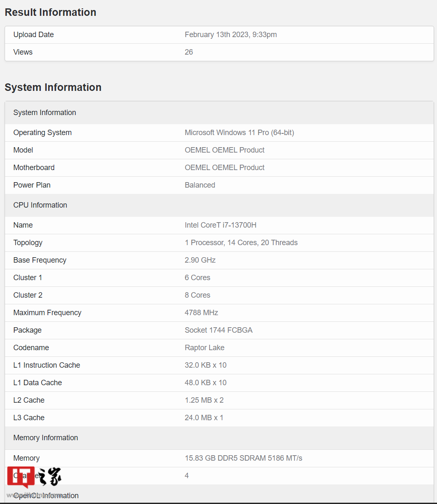Click L3 Cache value 24.0 MB x 1
Viewport: 437px width, 504px height.
tap(204, 418)
